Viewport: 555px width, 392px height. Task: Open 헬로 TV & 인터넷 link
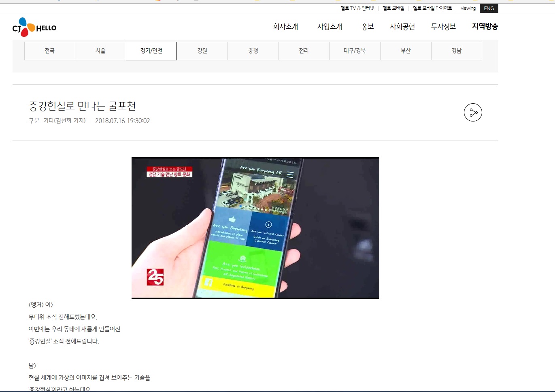pos(357,8)
